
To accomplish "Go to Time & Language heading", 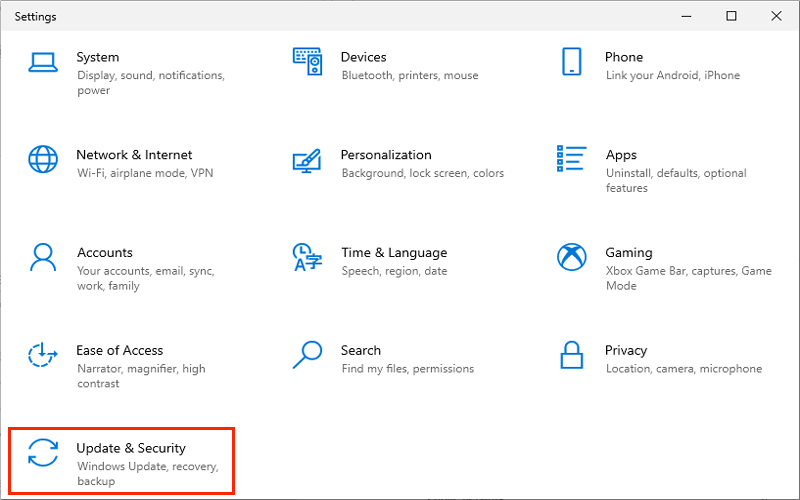I will coord(394,253).
